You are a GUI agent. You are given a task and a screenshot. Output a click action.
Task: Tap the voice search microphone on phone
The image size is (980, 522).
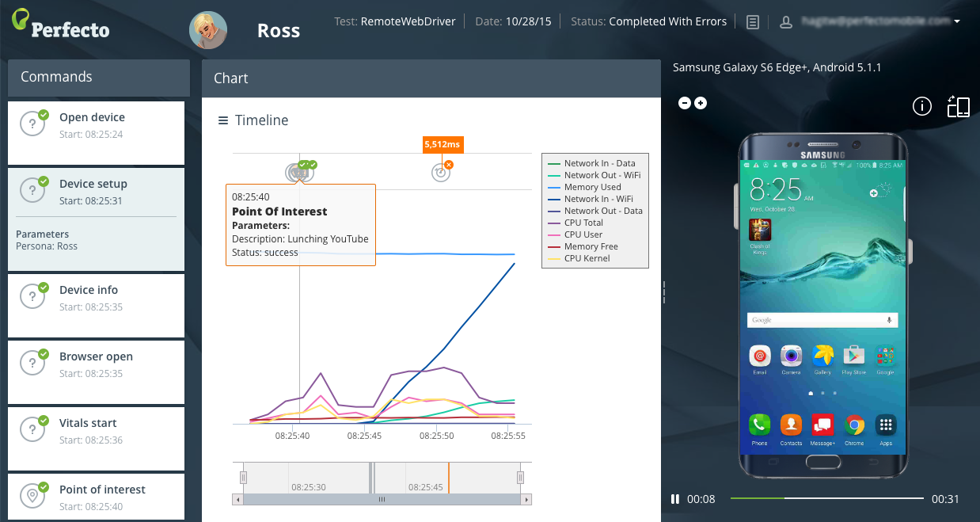tap(889, 320)
